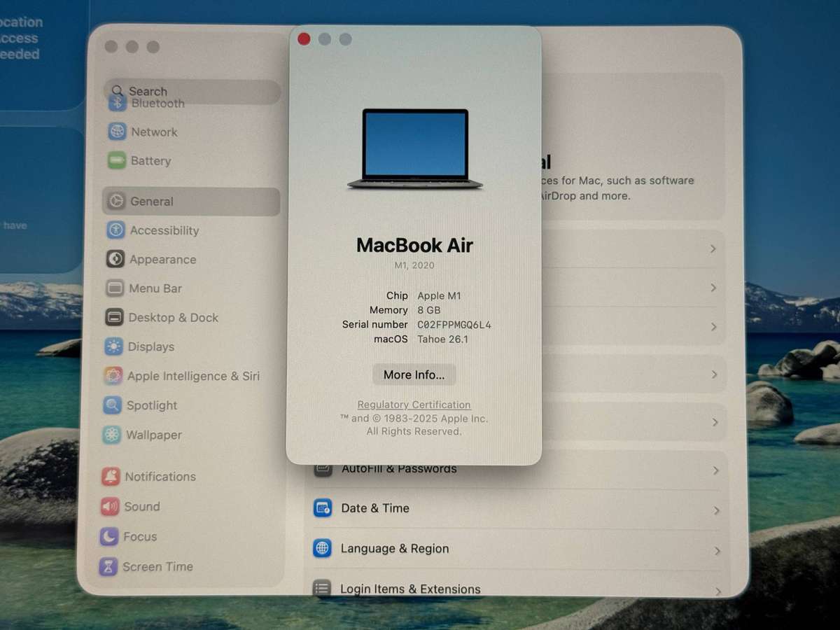The image size is (840, 630).
Task: Click the search magnifier icon
Action: [x=118, y=91]
